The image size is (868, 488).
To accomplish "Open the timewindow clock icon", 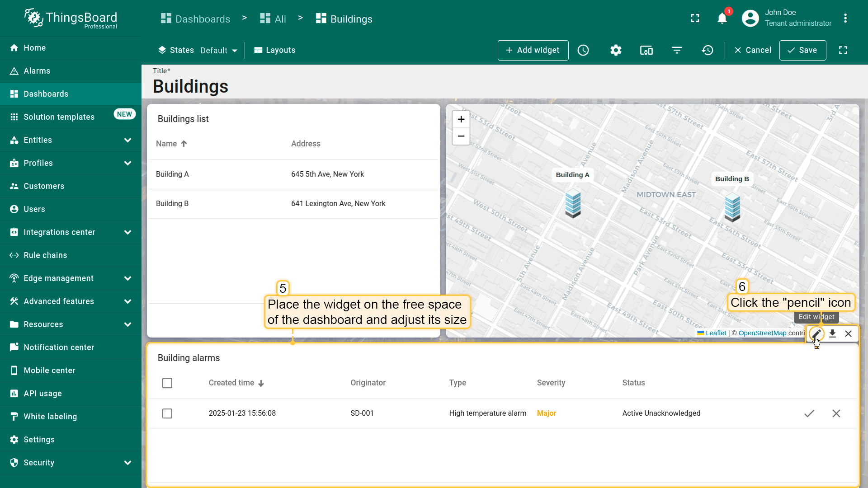I will (583, 50).
